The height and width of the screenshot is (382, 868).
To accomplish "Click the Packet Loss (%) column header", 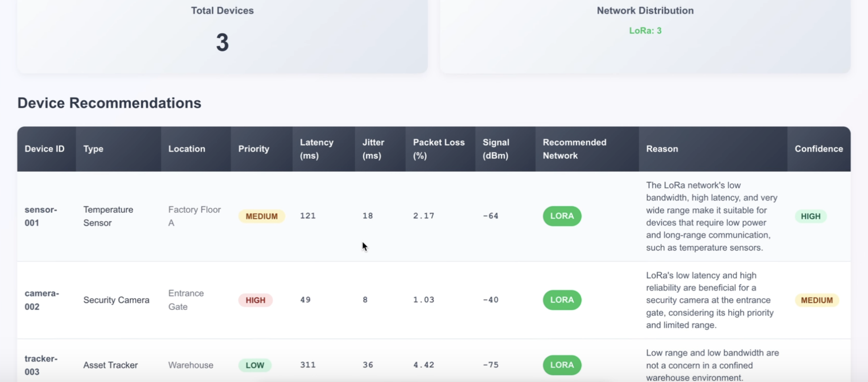I will click(438, 149).
